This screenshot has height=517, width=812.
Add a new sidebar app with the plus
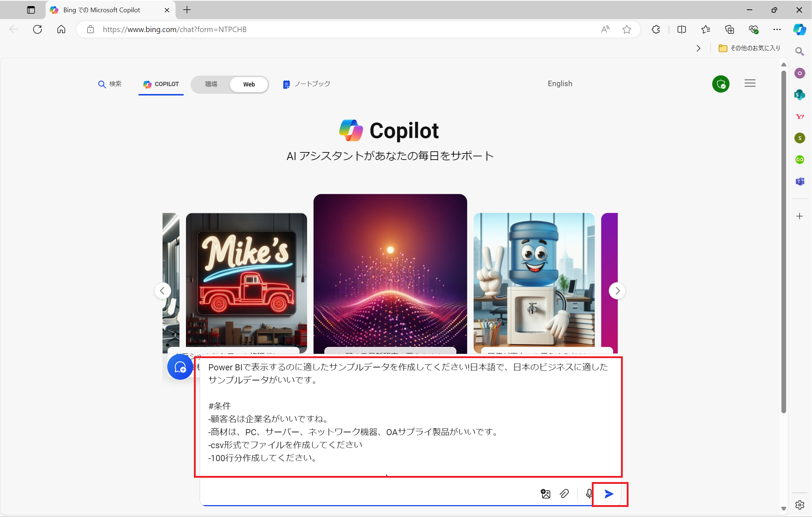(800, 216)
